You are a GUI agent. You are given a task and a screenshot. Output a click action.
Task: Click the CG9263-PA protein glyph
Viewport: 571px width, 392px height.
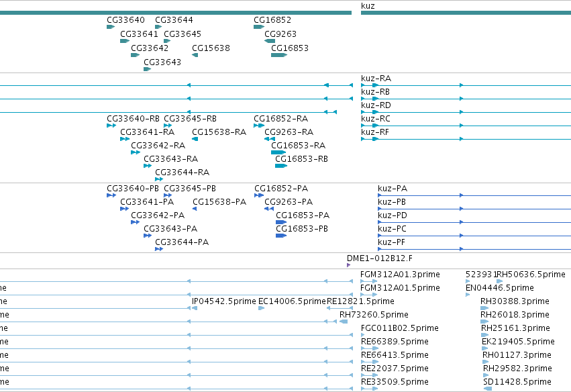[x=269, y=209]
